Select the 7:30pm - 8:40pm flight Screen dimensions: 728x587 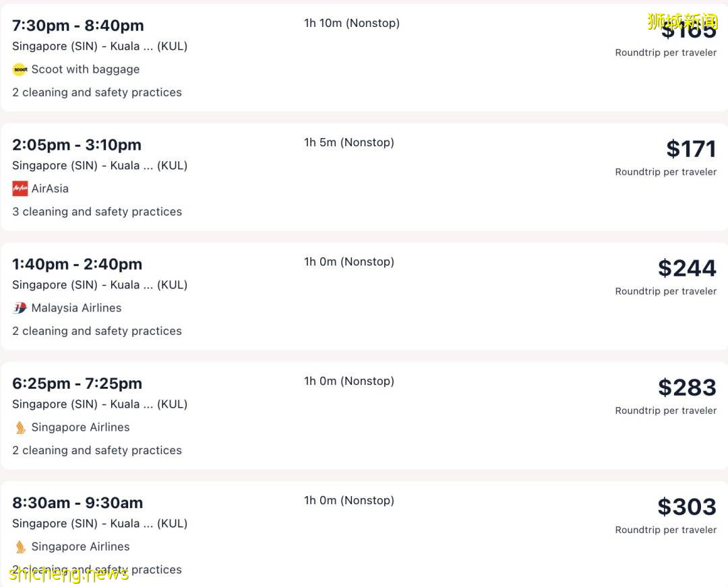[78, 26]
